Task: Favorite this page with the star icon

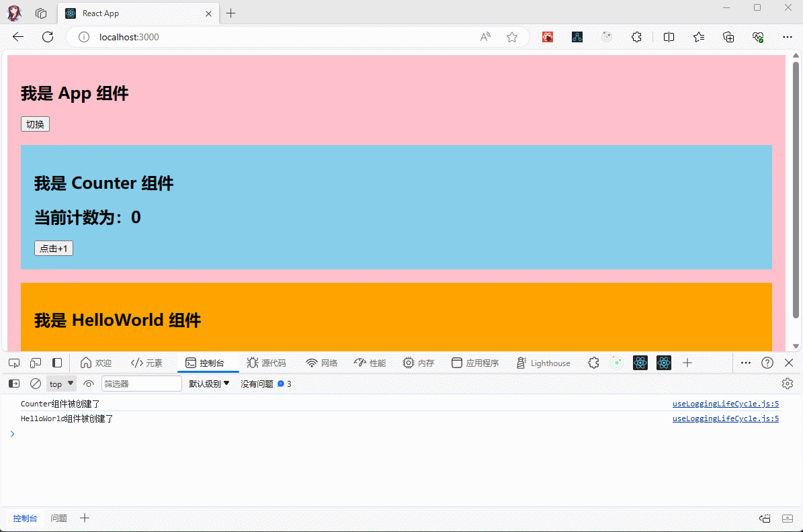Action: [512, 37]
